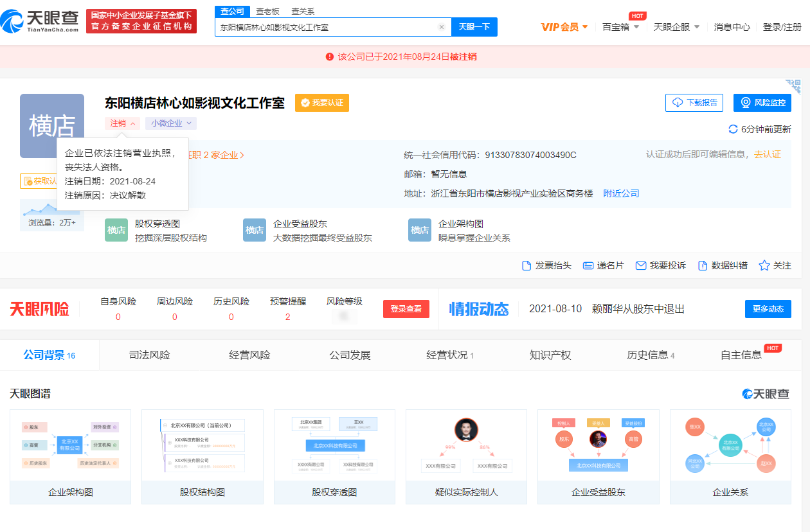Click the 我要投诉 envelope icon

pyautogui.click(x=640, y=265)
